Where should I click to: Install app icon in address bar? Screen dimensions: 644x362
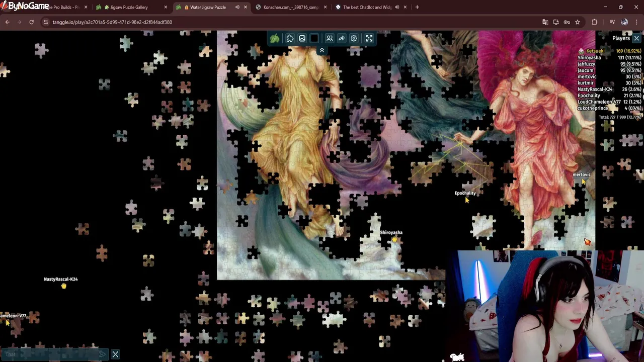[556, 22]
